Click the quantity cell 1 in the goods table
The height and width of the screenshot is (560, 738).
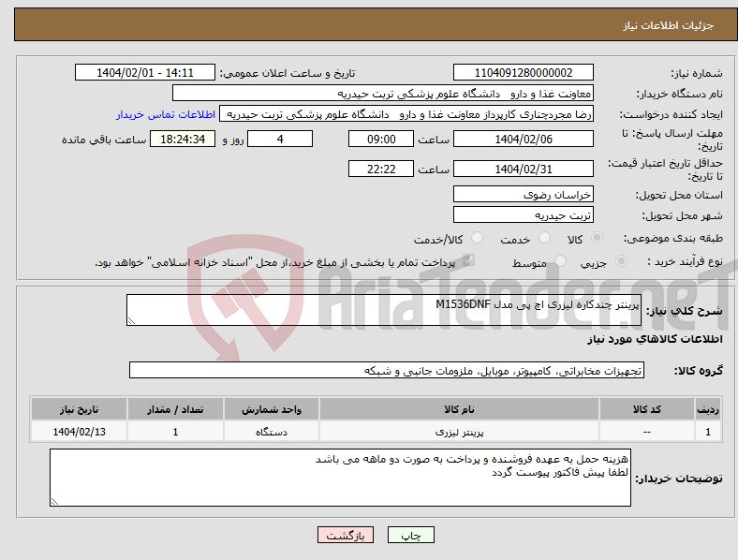tap(175, 432)
